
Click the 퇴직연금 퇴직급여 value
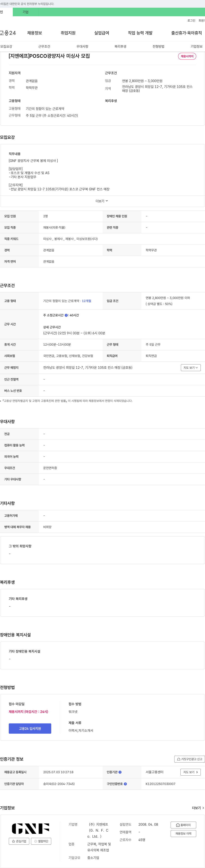tap(151, 356)
